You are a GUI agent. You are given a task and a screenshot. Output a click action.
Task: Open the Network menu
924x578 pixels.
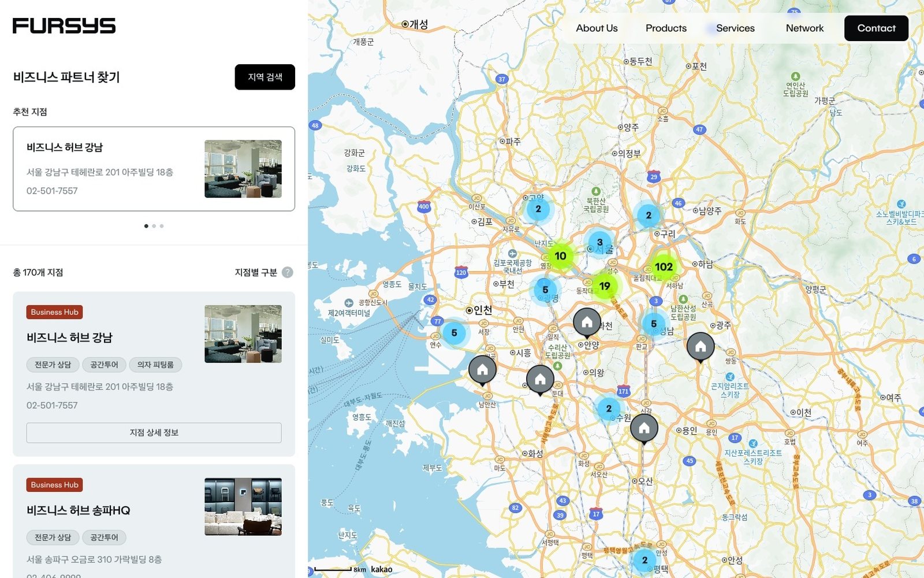pyautogui.click(x=804, y=28)
